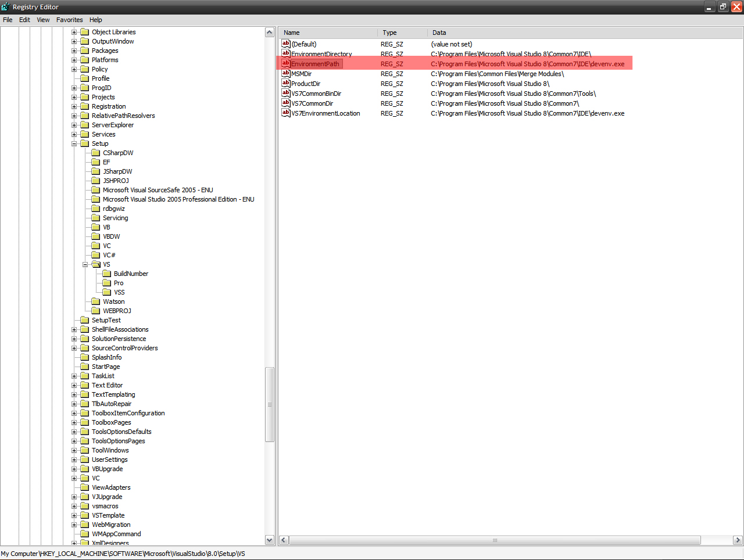
Task: Click the open VS folder icon
Action: (x=96, y=264)
